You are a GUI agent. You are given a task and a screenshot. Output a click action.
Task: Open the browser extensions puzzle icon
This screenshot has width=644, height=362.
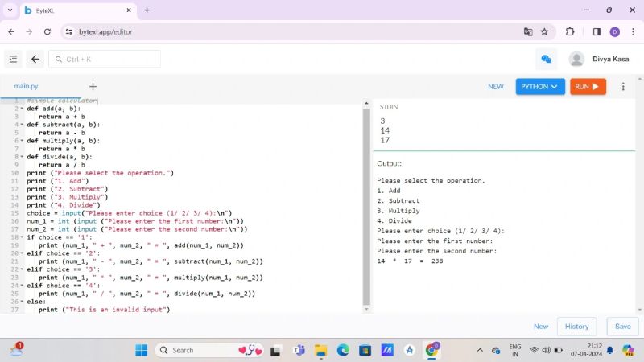(570, 31)
